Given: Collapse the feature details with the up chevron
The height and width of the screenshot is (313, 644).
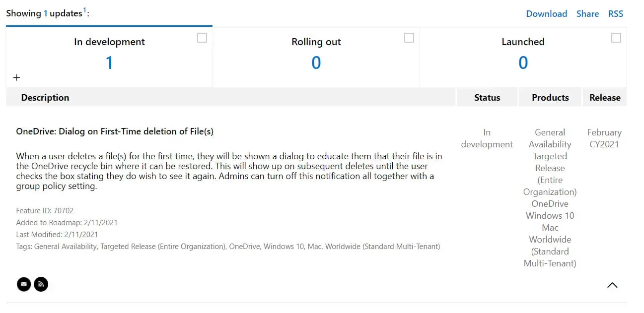Looking at the screenshot, I should click(x=612, y=285).
